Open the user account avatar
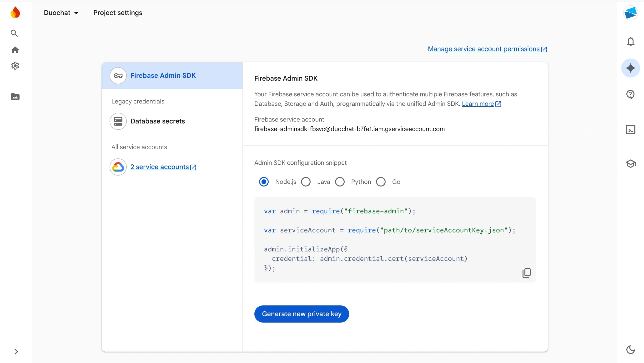 630,13
